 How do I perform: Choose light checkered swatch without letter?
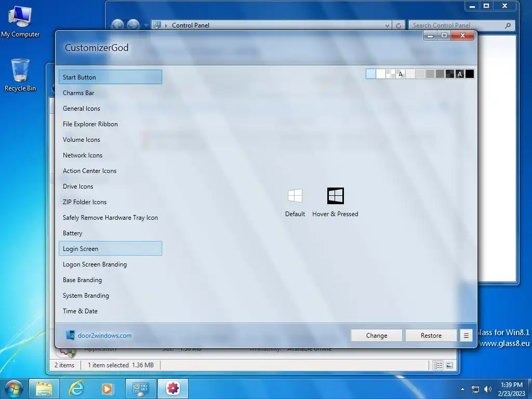click(x=391, y=74)
